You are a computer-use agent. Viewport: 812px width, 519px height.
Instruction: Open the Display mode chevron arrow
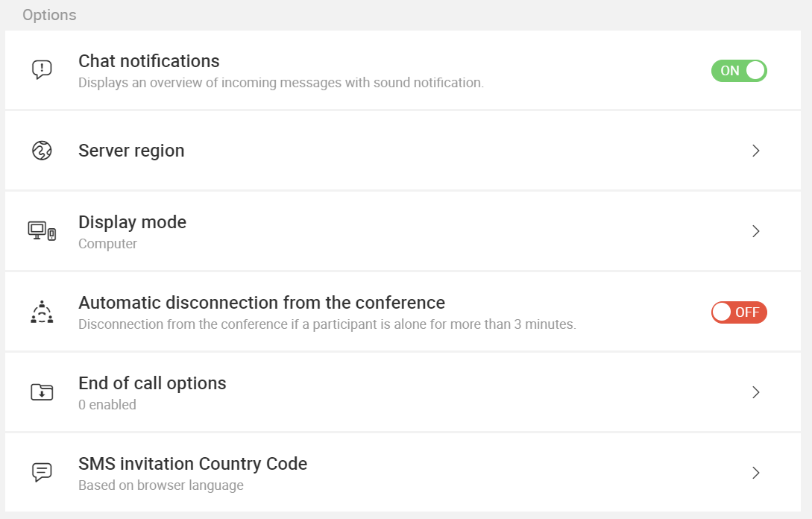coord(756,231)
